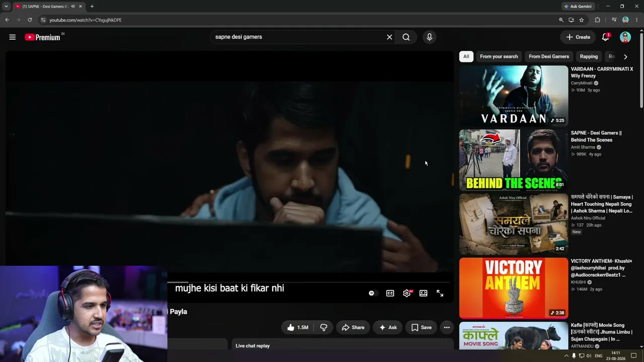Click the Ask button below video
This screenshot has height=362, width=644.
click(388, 327)
